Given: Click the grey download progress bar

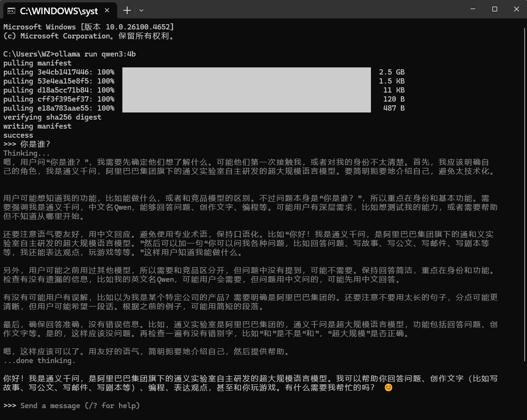Looking at the screenshot, I should [x=246, y=90].
